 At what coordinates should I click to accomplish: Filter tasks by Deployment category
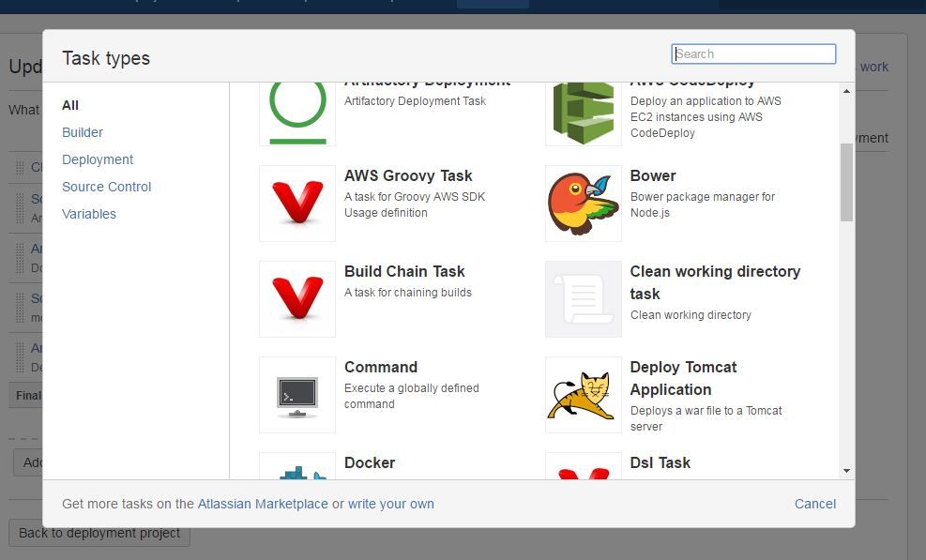tap(98, 159)
